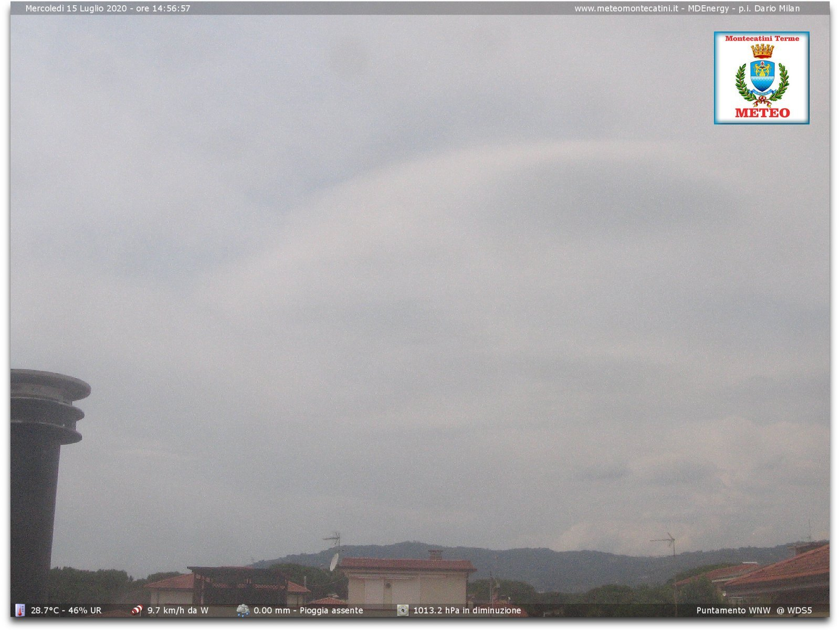Click the date text 'Mercoledì 15 Luglio 2020'

pyautogui.click(x=76, y=8)
